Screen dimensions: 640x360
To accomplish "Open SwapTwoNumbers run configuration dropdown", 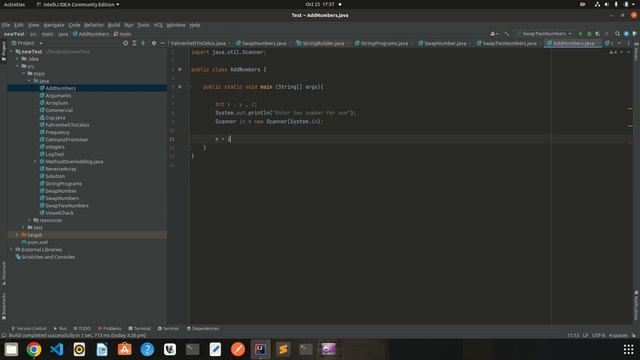I will coord(545,34).
